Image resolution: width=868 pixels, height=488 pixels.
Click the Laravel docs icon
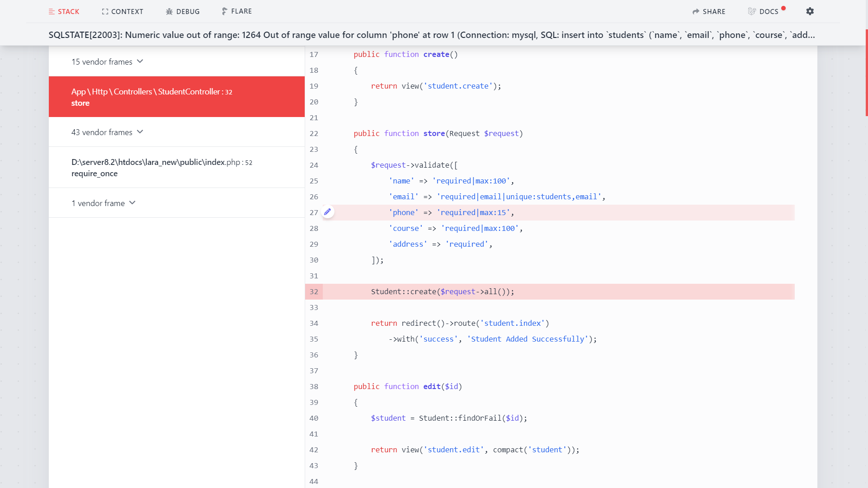[x=752, y=11]
